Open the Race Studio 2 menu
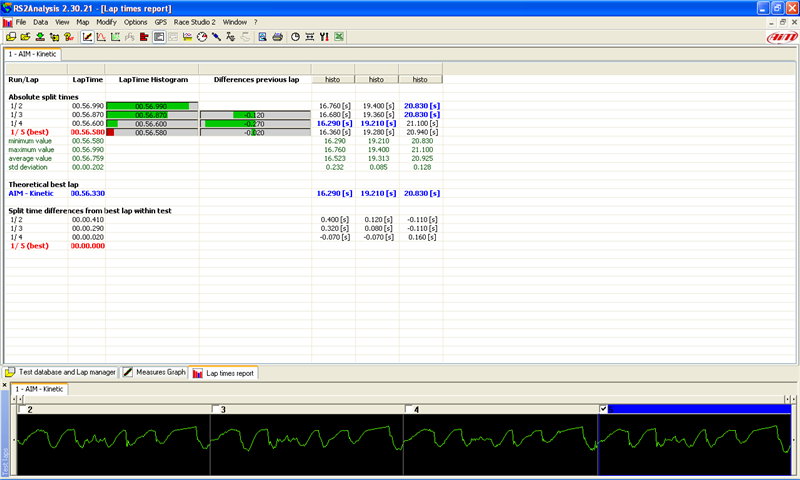 194,22
